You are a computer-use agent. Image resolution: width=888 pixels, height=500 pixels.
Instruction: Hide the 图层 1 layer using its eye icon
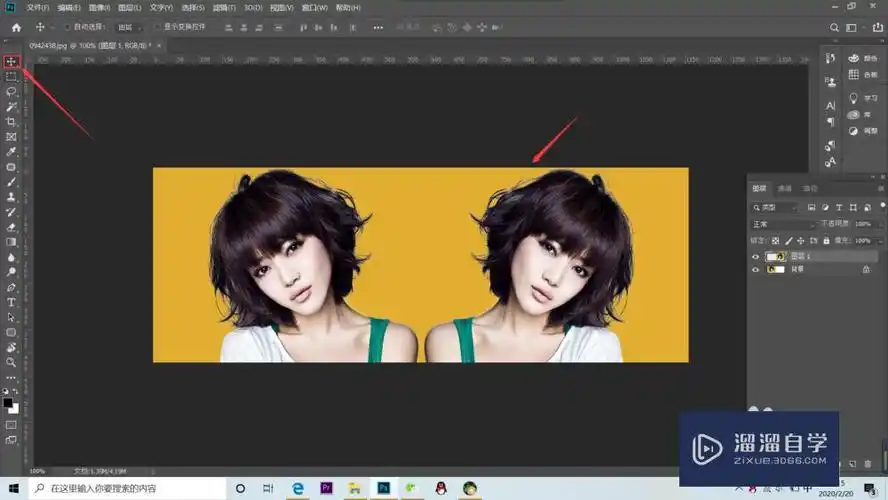pos(755,257)
